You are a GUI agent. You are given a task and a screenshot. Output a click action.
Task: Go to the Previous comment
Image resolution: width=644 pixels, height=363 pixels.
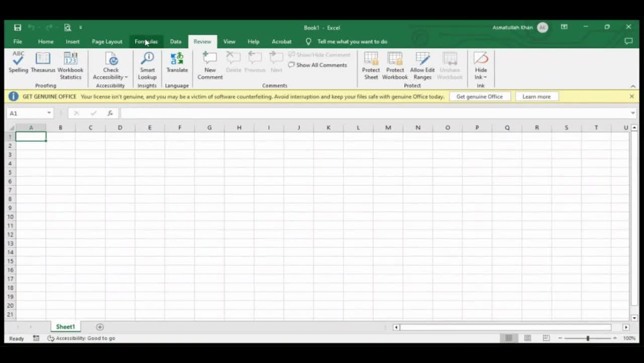pyautogui.click(x=255, y=63)
